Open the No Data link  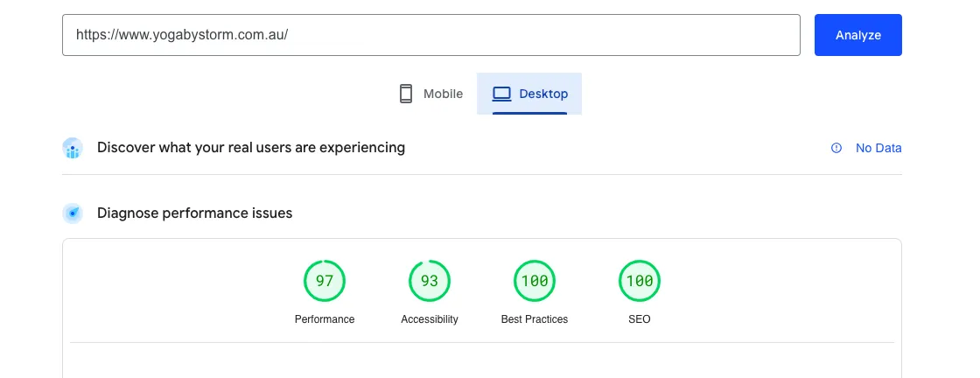(x=878, y=148)
